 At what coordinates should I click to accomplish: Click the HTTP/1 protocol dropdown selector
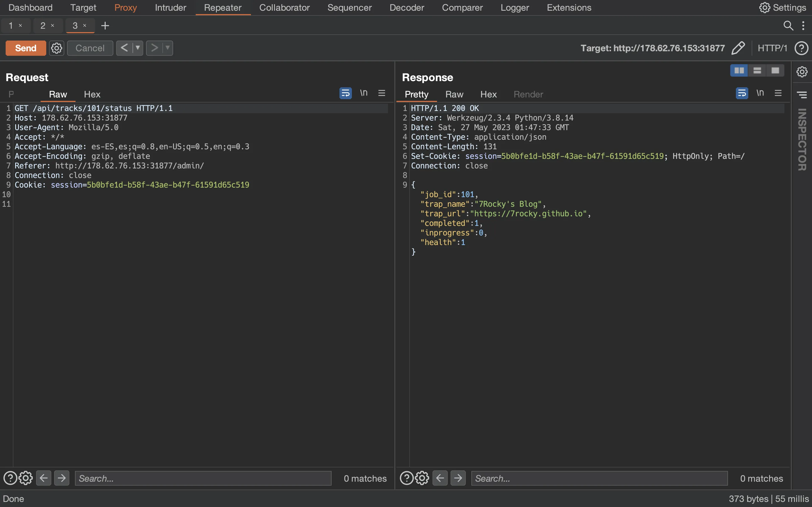(x=772, y=47)
